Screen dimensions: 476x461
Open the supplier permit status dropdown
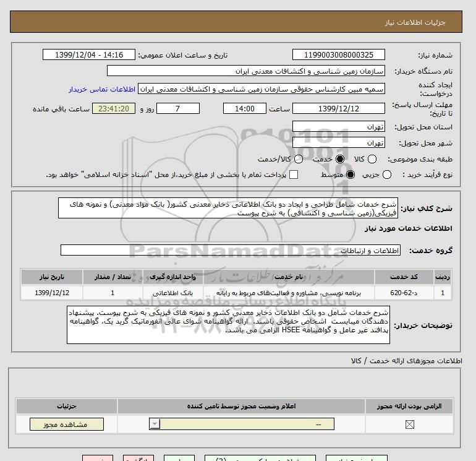coord(242,424)
